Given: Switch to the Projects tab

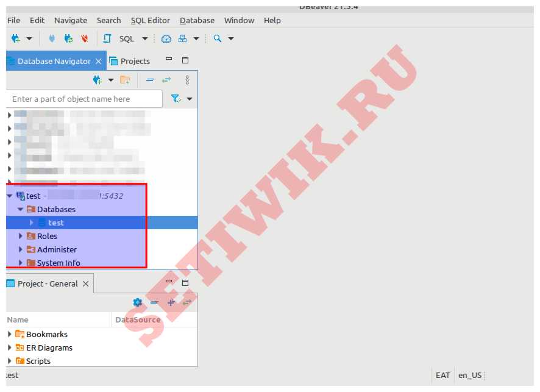Looking at the screenshot, I should (x=129, y=61).
